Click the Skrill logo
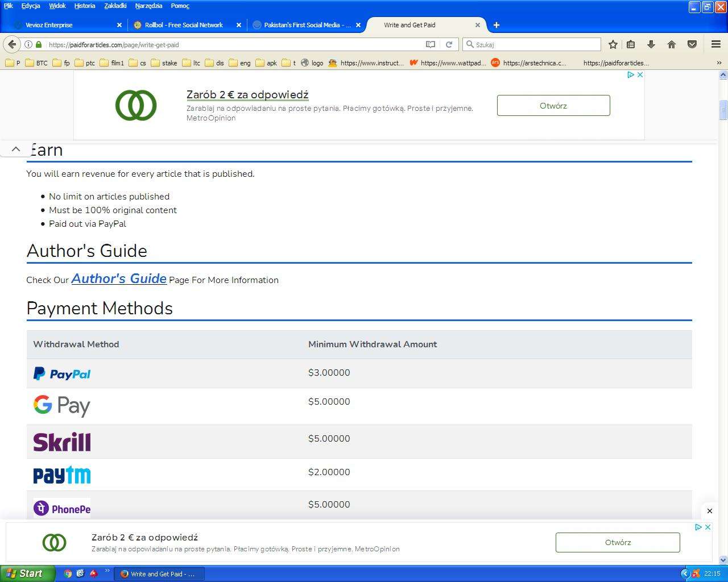 [x=62, y=442]
